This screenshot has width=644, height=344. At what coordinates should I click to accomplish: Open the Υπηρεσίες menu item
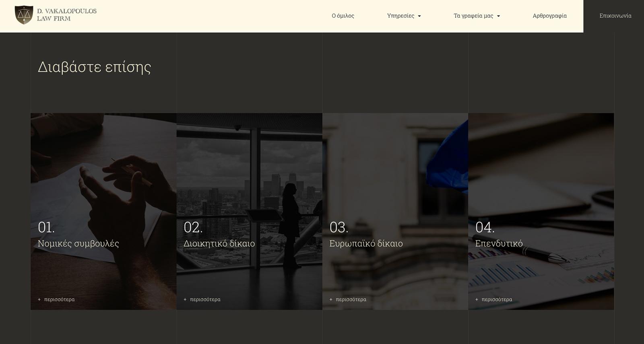coord(400,16)
